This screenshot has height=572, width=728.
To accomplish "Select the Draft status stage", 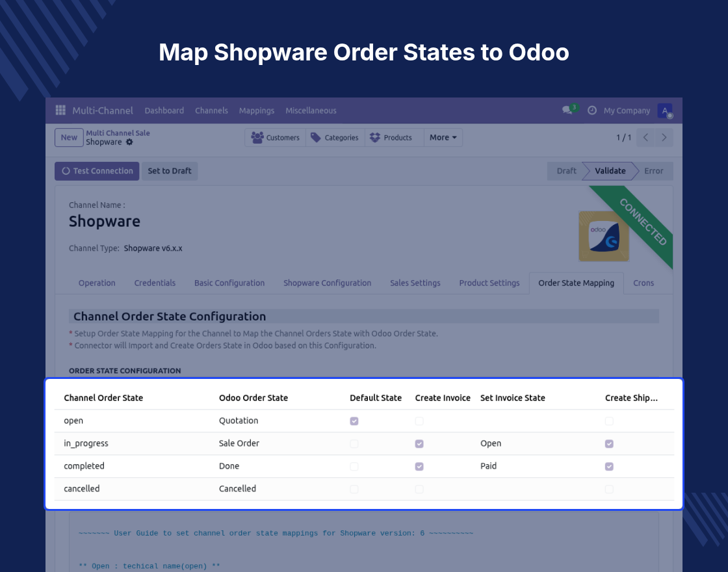I will click(566, 171).
